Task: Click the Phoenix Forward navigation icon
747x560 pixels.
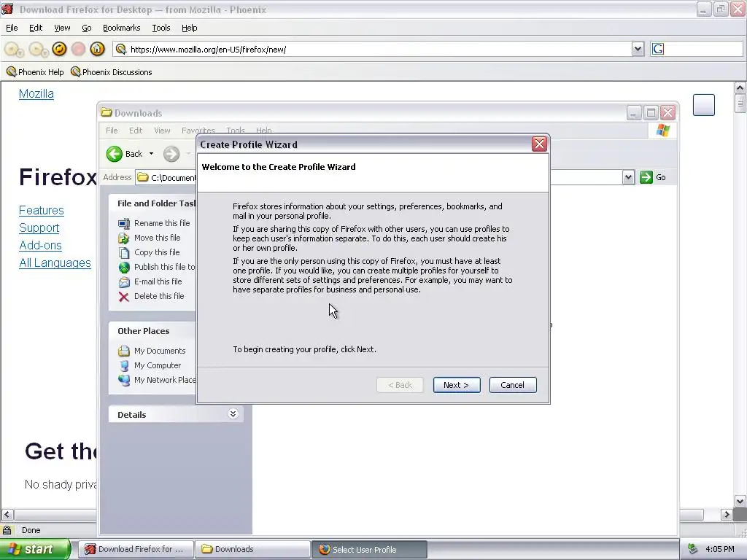Action: click(38, 49)
